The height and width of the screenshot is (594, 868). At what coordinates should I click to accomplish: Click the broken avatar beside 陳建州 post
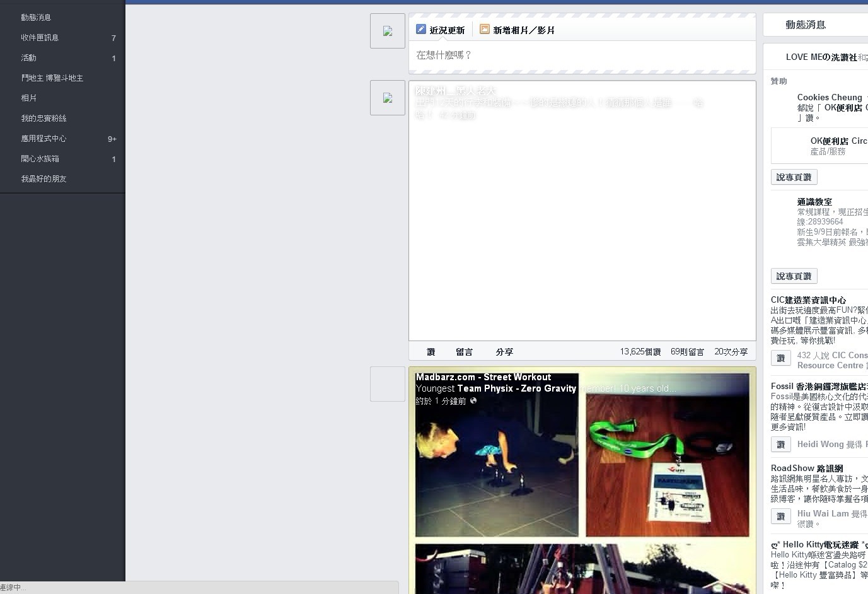click(388, 98)
